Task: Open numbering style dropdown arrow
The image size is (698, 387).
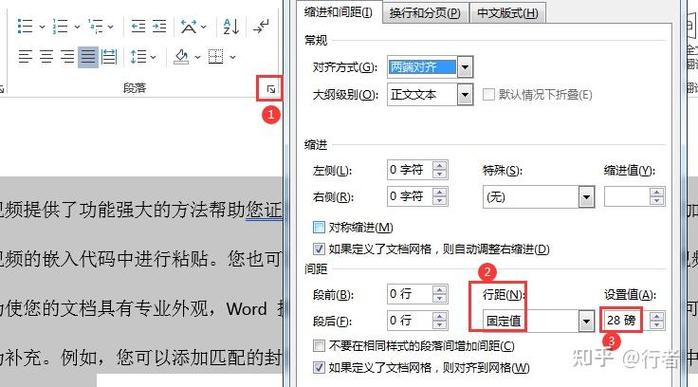Action: click(x=77, y=27)
